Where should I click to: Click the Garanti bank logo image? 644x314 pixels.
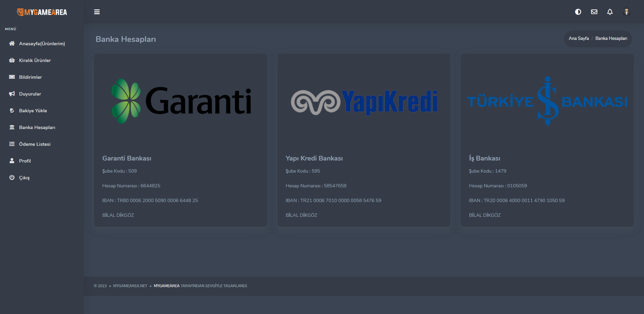coord(181,101)
